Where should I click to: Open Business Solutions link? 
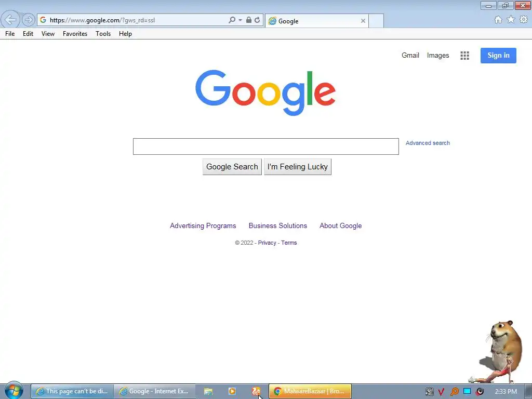coord(277,225)
